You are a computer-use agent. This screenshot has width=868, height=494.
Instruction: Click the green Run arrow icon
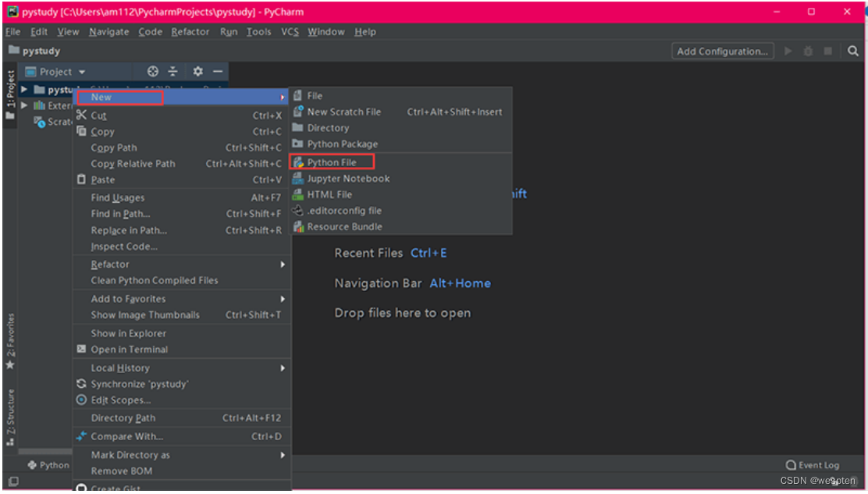click(788, 51)
